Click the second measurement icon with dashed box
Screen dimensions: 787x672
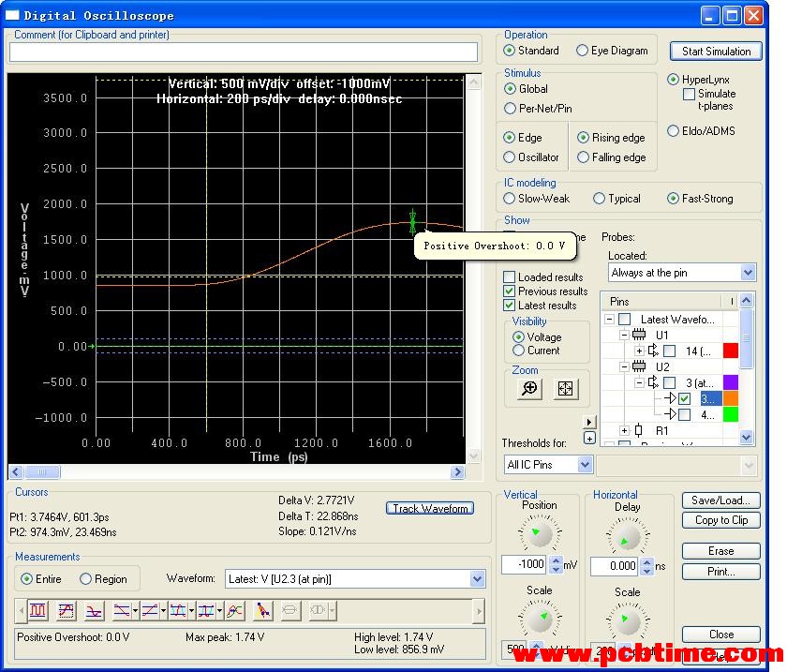pos(66,611)
